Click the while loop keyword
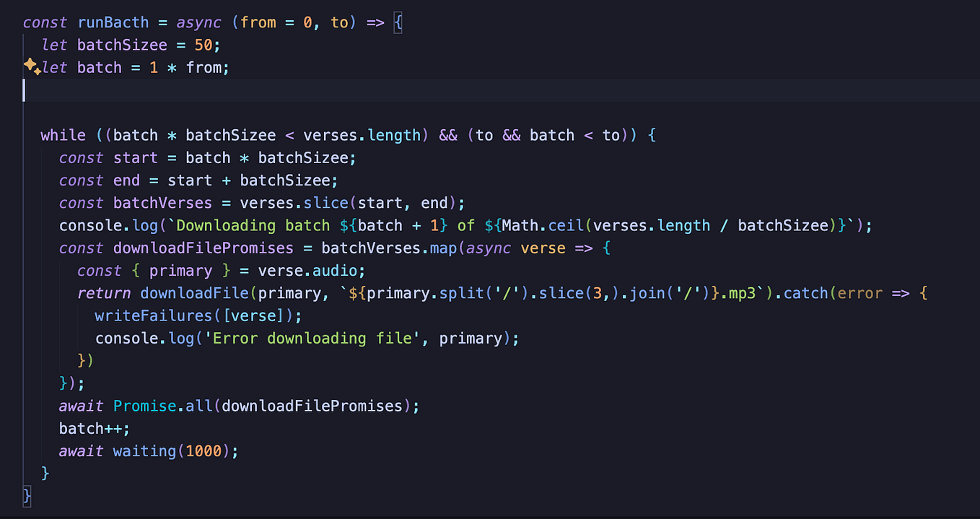Screen dimensions: 980x519 click(63, 135)
